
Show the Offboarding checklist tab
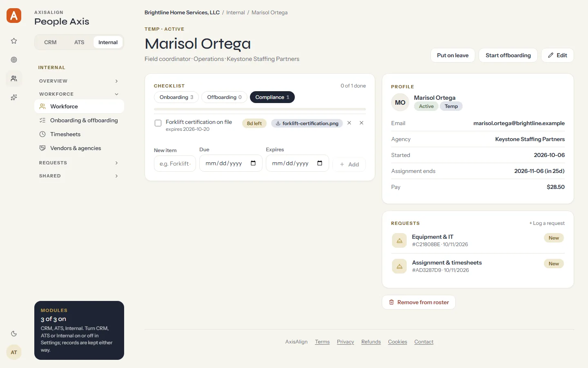(224, 97)
